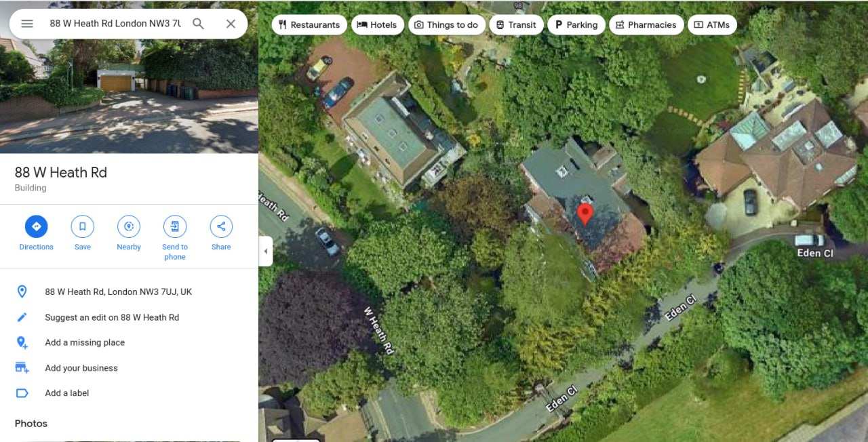Show Parking locations chip
The width and height of the screenshot is (868, 442).
[576, 25]
